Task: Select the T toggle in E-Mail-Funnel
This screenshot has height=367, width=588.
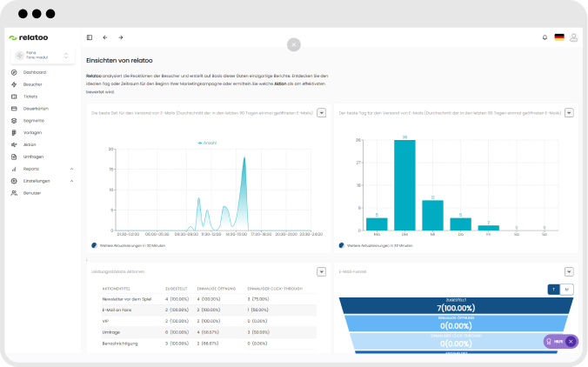Action: pyautogui.click(x=553, y=290)
